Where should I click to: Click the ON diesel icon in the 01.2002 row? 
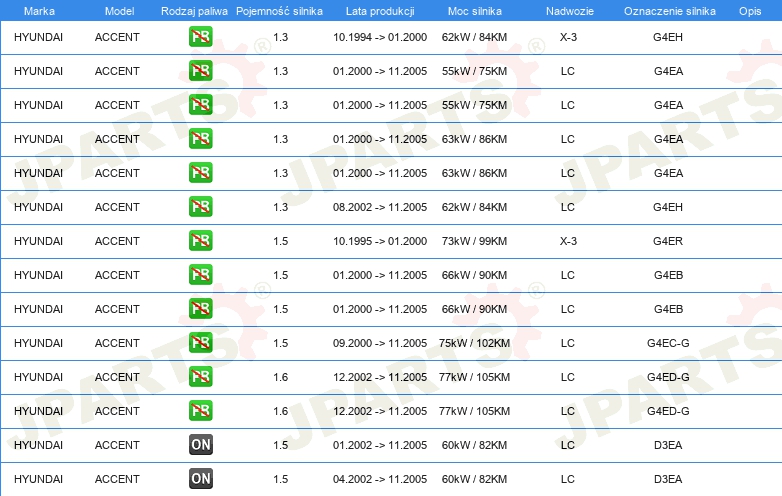tap(200, 445)
